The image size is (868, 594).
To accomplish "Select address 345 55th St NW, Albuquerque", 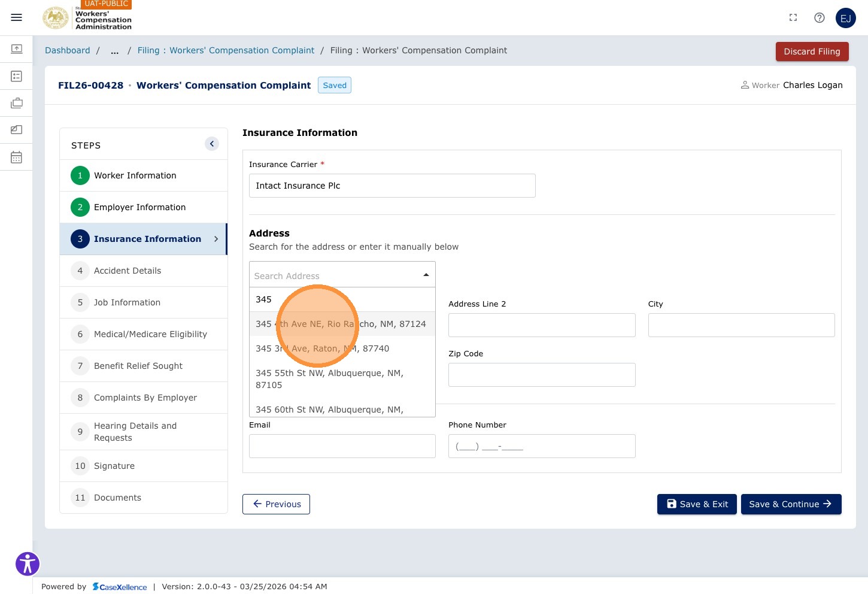I will coord(342,379).
